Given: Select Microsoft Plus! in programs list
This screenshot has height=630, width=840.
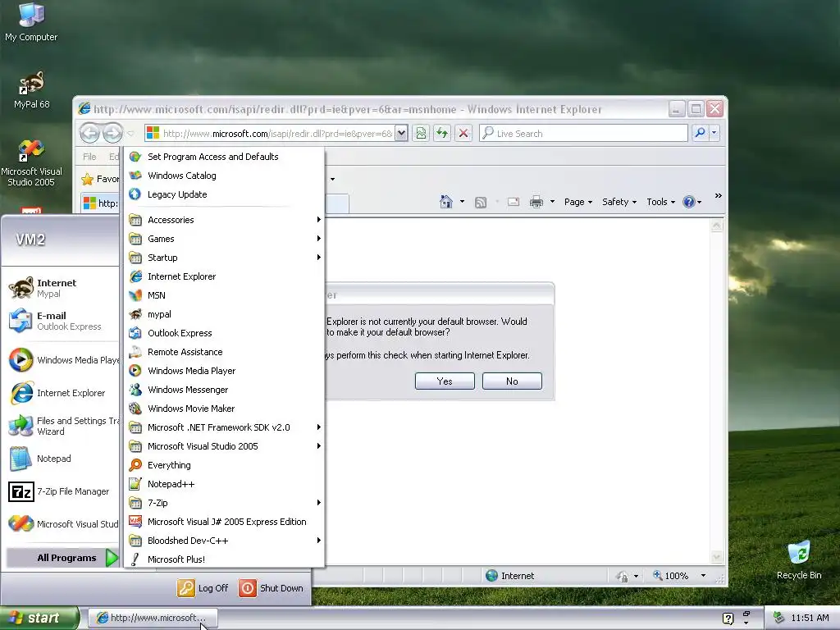Looking at the screenshot, I should (225, 559).
